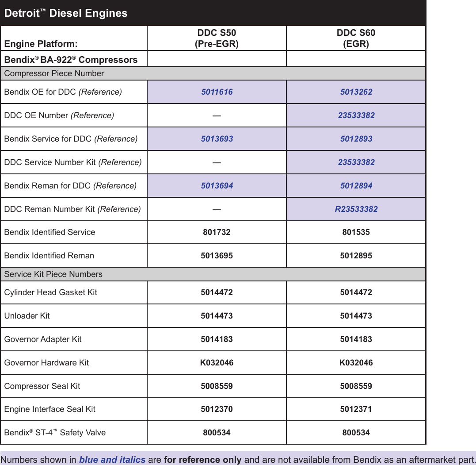Click the DDC S60 (EGR) column header
Screen dimensions: 476x465
pyautogui.click(x=356, y=38)
